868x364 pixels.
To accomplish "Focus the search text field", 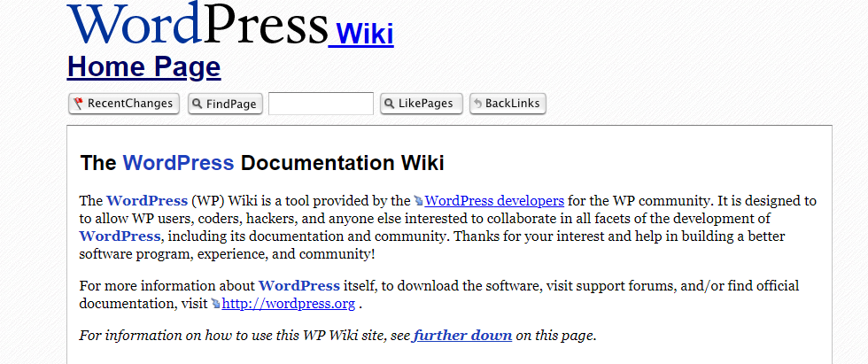I will click(x=321, y=104).
